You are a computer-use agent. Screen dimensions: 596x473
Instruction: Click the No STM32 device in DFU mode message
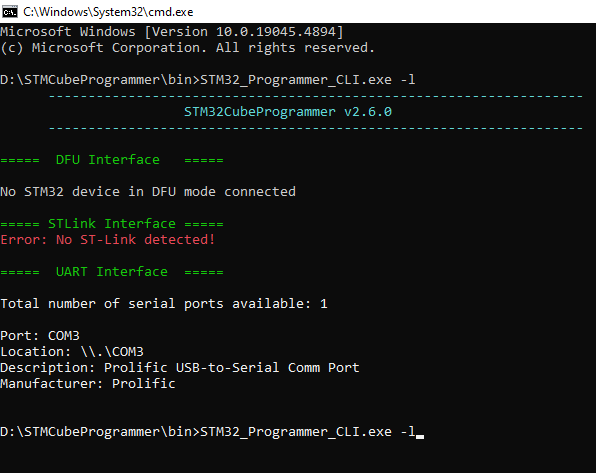tap(148, 192)
